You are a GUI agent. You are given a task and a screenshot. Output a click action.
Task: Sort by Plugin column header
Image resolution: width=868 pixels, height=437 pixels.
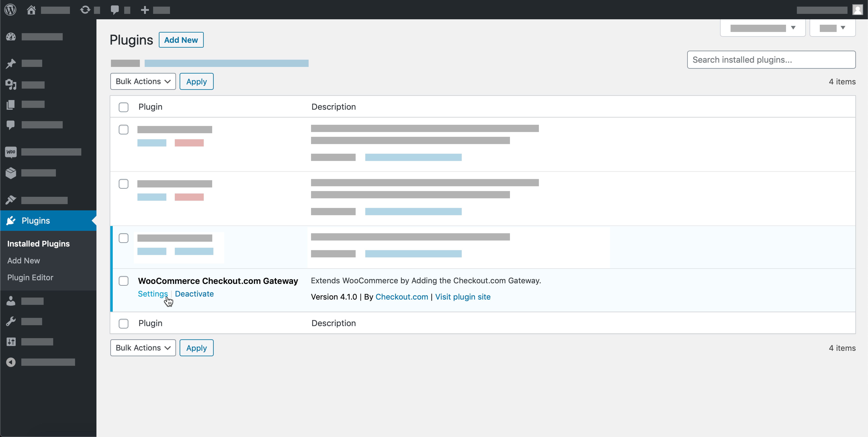pos(150,107)
